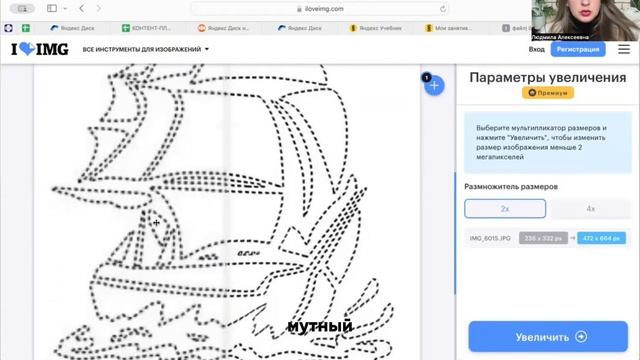
Task: Click the gray pill button left of sidebar icon
Action: pos(22,8)
